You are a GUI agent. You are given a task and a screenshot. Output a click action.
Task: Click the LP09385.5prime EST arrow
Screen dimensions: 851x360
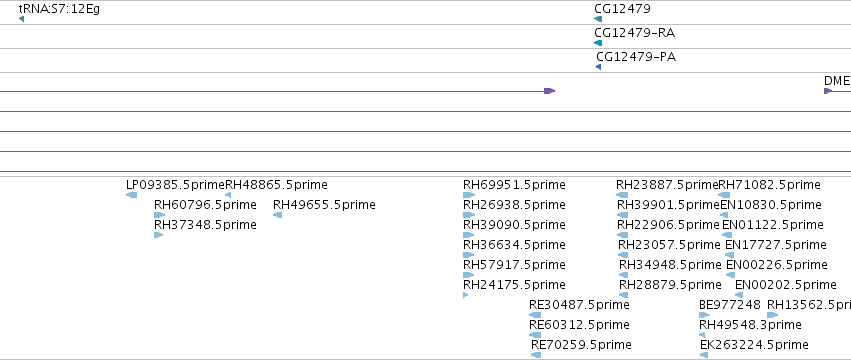(x=131, y=195)
